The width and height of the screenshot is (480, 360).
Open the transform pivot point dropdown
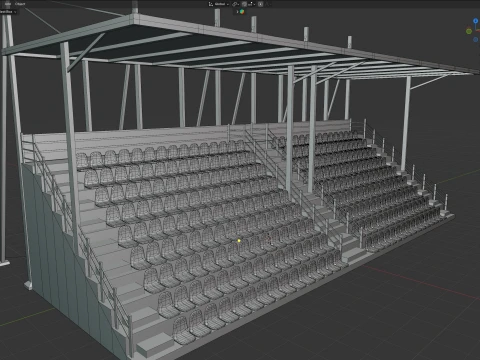coord(235,4)
